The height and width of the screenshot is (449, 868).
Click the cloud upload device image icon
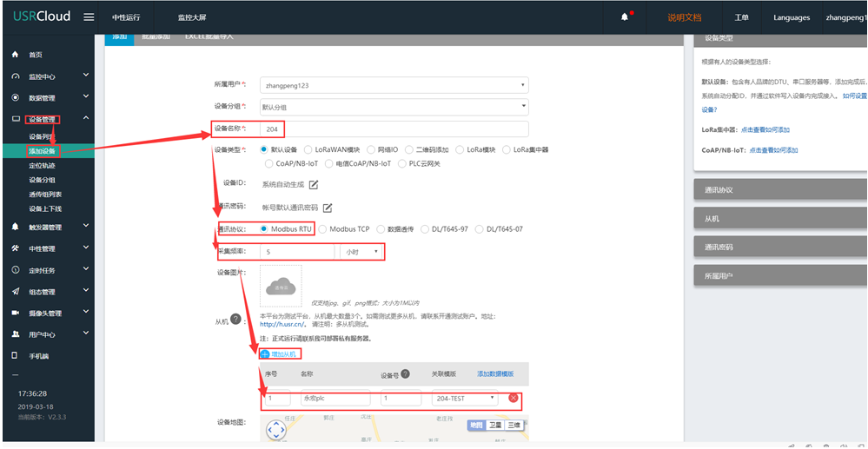(x=281, y=283)
